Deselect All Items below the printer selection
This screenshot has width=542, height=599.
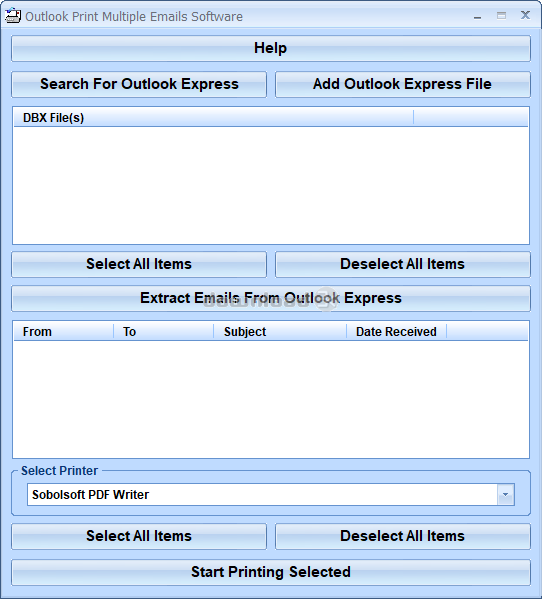403,536
